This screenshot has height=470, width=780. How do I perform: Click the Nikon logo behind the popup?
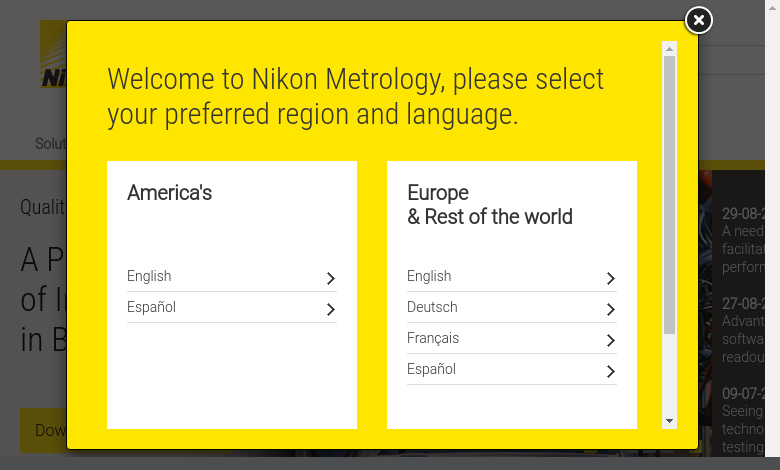point(53,55)
